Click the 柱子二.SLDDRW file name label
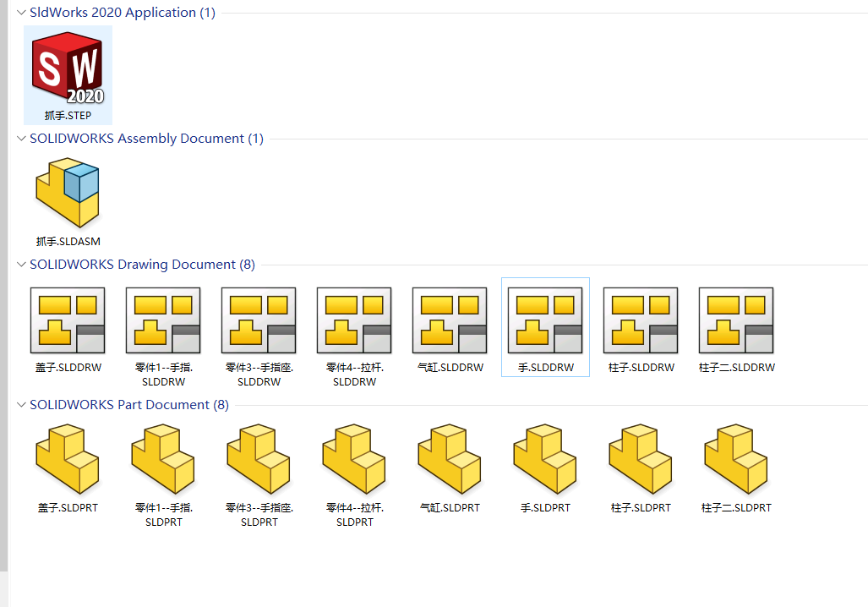The height and width of the screenshot is (607, 868). pyautogui.click(x=737, y=367)
